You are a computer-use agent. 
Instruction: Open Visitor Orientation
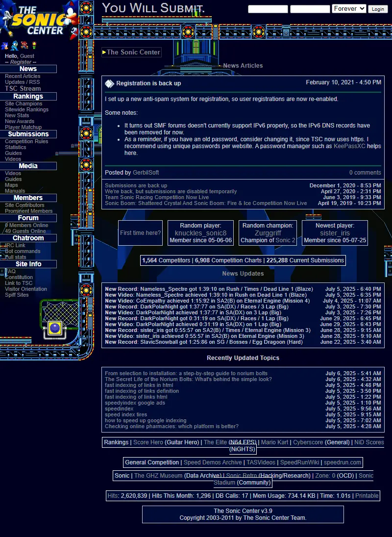pyautogui.click(x=26, y=289)
